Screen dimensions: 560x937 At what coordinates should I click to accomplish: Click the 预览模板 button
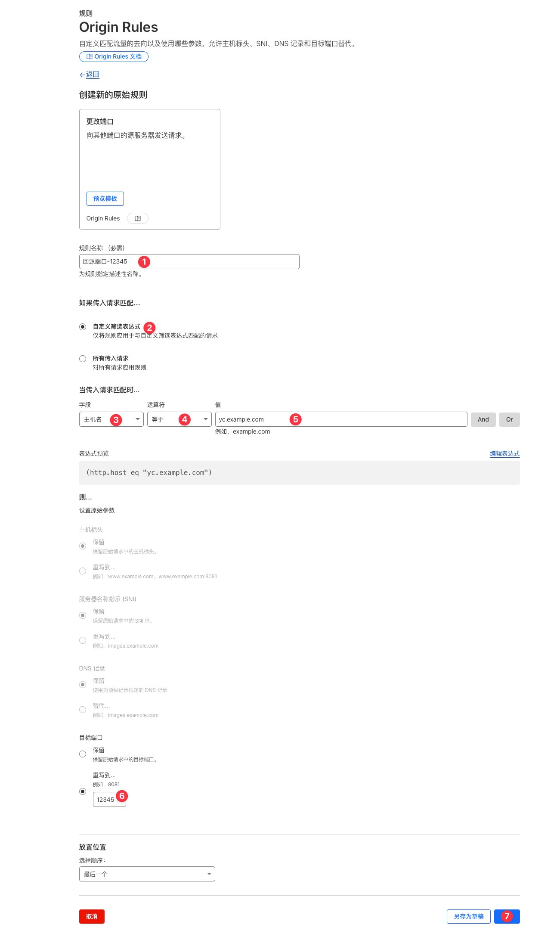point(105,199)
